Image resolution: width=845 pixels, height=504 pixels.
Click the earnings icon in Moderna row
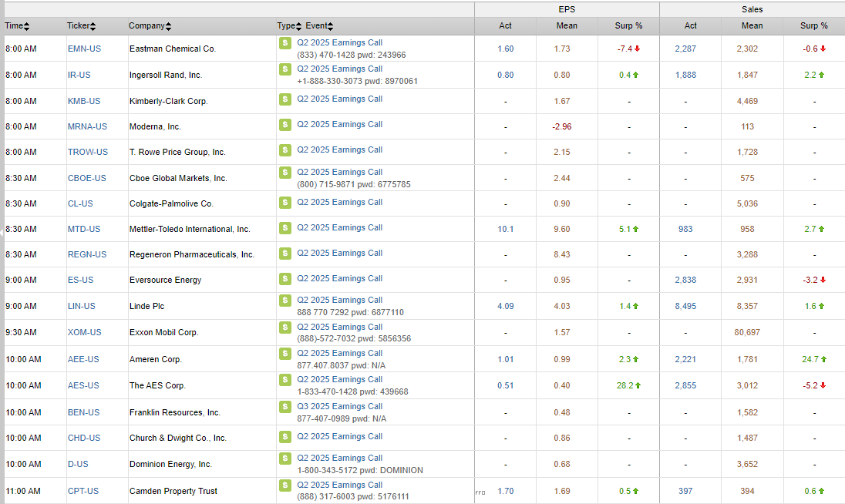(x=285, y=124)
